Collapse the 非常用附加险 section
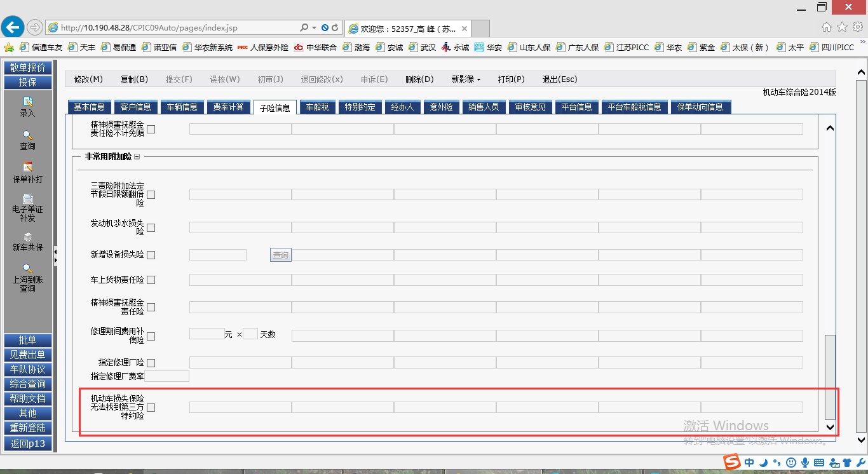 pos(137,157)
